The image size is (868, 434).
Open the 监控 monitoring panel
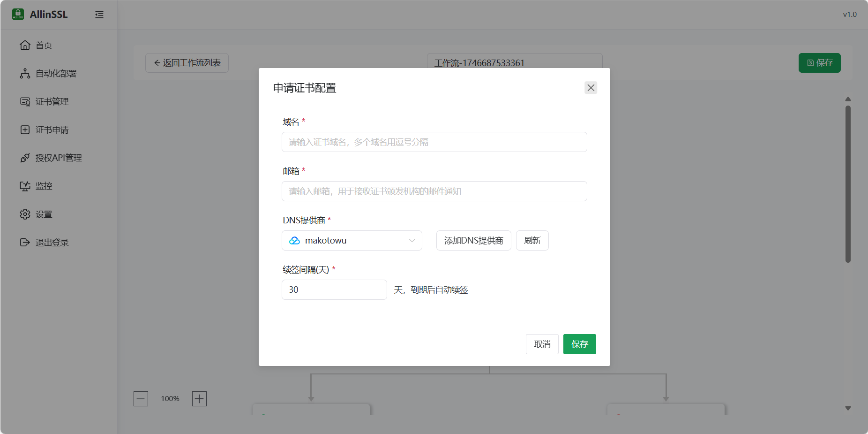click(44, 186)
